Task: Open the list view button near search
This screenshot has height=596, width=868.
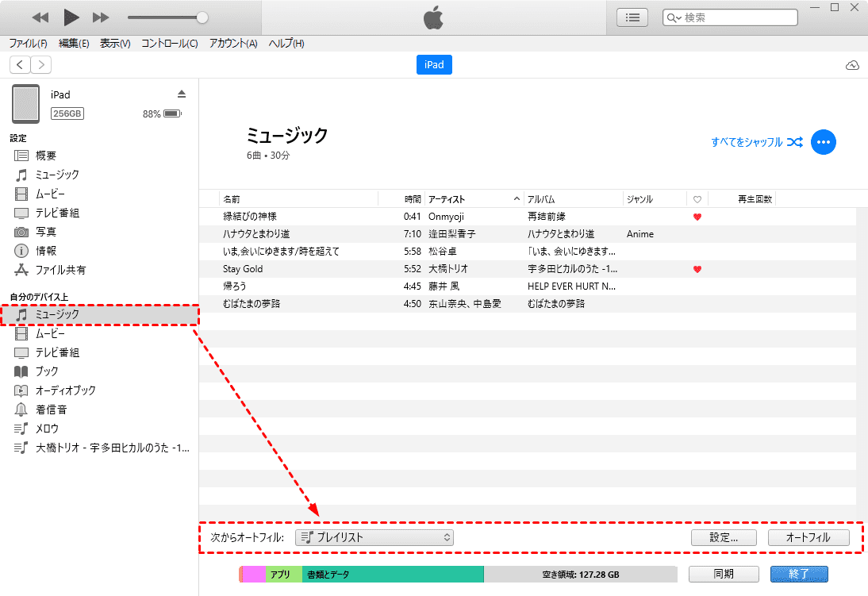Action: 632,17
